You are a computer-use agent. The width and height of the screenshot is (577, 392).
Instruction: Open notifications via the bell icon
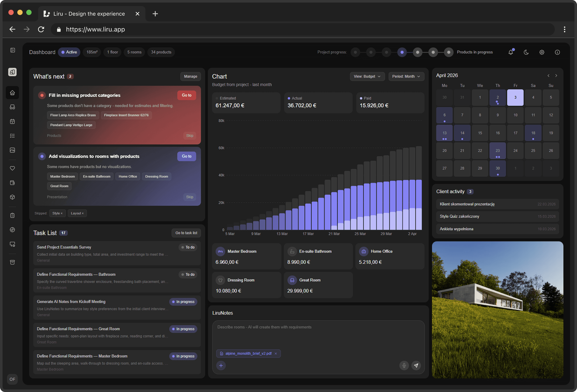[510, 52]
